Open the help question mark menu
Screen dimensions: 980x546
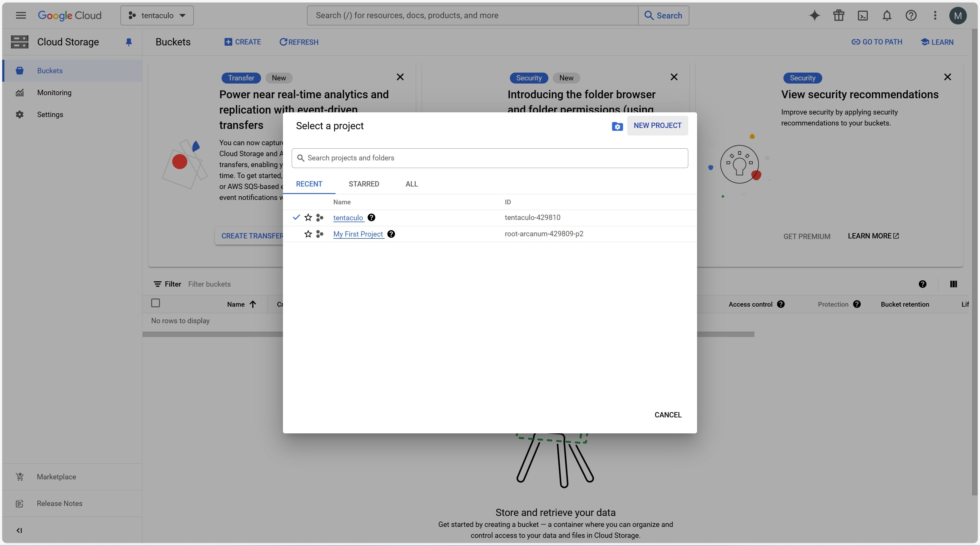[x=911, y=16]
